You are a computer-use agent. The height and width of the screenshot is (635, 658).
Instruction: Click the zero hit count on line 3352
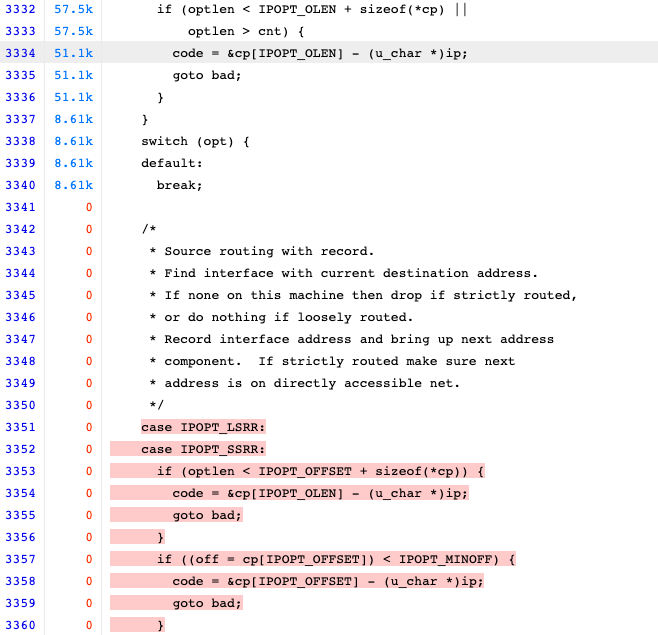pyautogui.click(x=88, y=449)
